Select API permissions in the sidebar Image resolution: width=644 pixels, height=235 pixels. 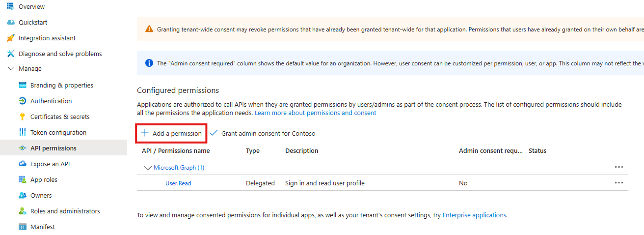click(53, 148)
